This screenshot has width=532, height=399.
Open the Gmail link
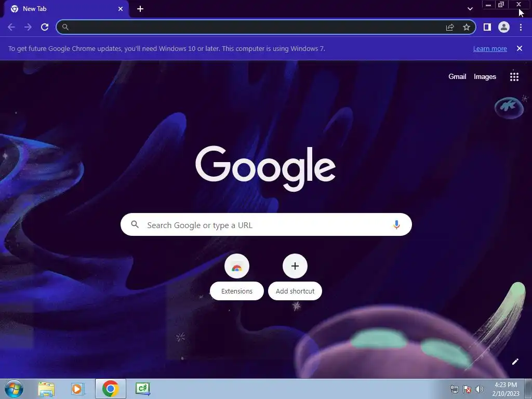(457, 77)
